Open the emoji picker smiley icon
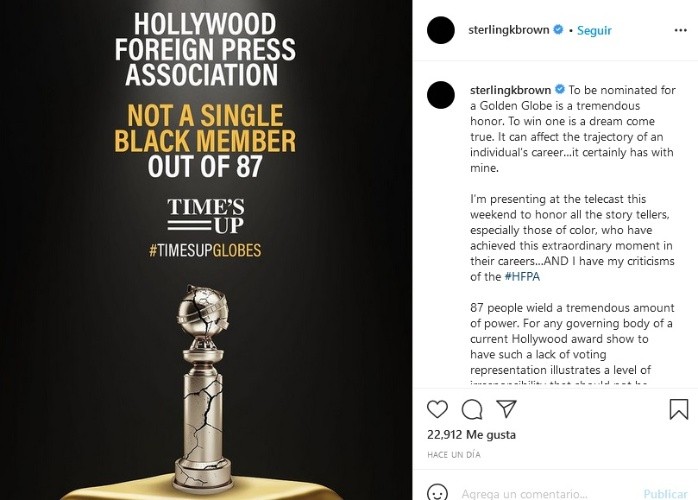This screenshot has height=500, width=698. pyautogui.click(x=437, y=493)
